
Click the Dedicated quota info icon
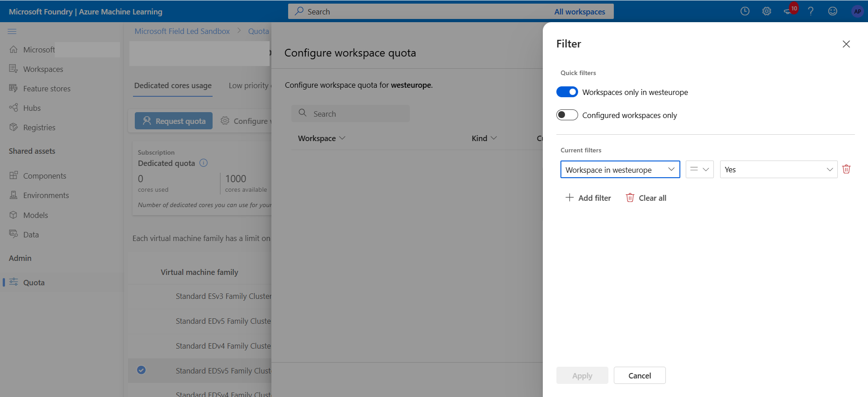click(204, 163)
